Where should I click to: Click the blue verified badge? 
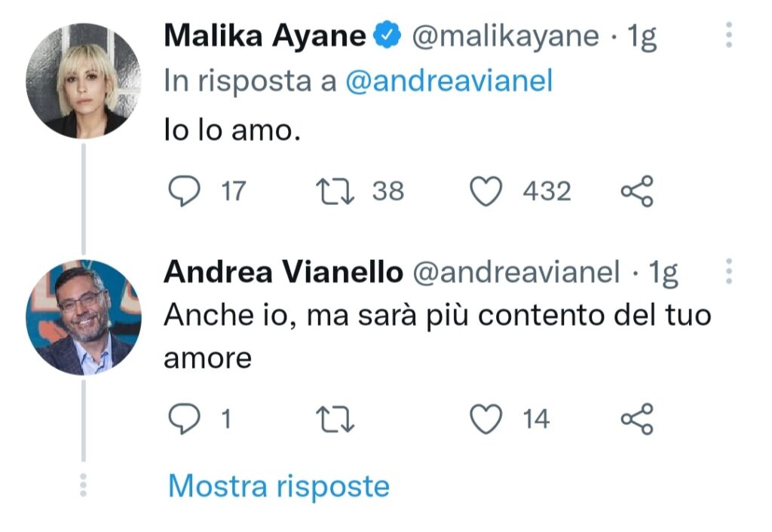(388, 35)
